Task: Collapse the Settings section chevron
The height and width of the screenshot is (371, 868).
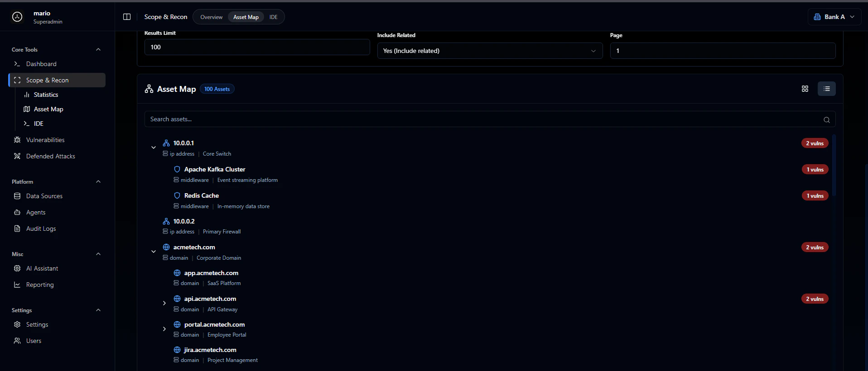Action: pyautogui.click(x=98, y=310)
